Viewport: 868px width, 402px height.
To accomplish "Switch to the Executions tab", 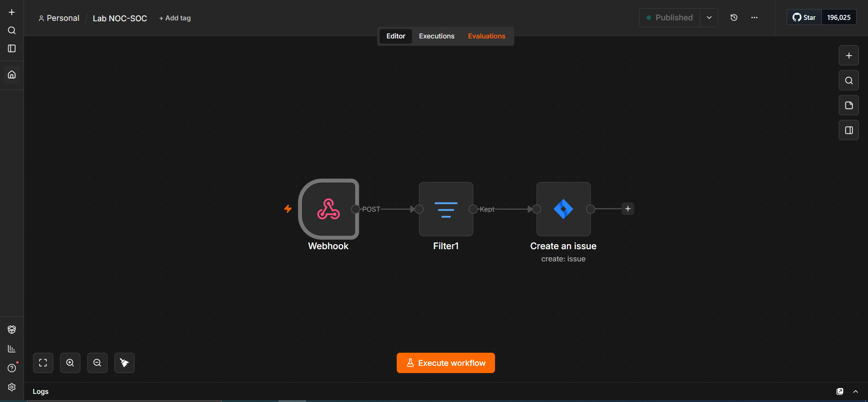I will [437, 36].
